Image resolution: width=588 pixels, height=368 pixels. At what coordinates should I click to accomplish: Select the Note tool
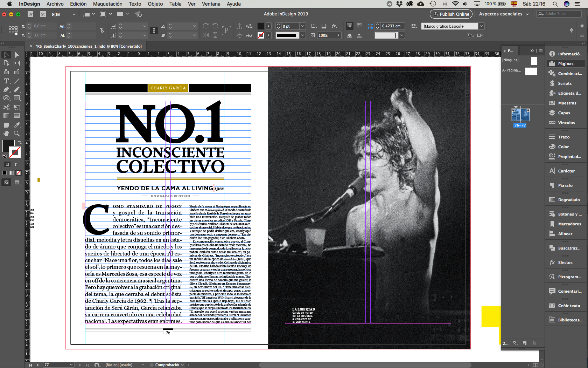[x=6, y=125]
